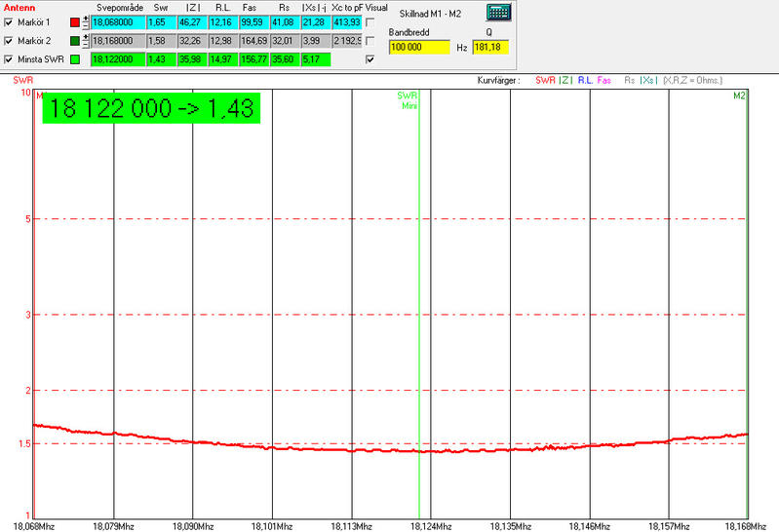Click the Skillnad M1 - M2 label

pyautogui.click(x=430, y=14)
